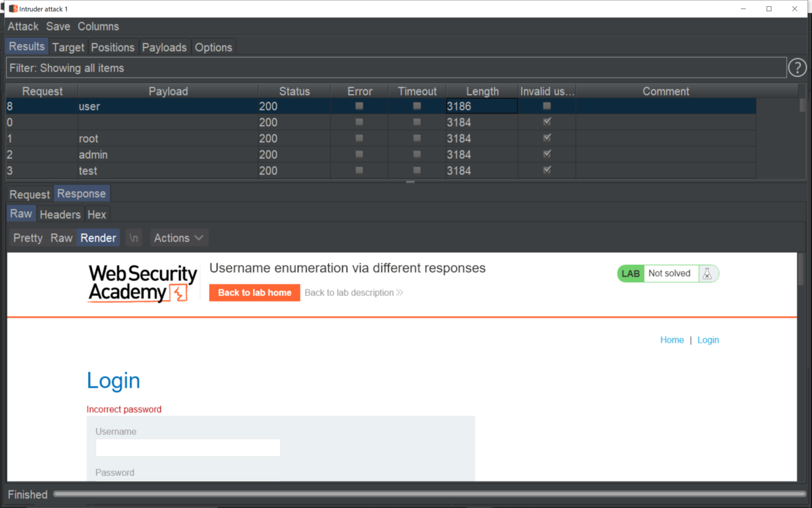Viewport: 812px width, 508px height.
Task: Select the Render view mode
Action: (x=98, y=238)
